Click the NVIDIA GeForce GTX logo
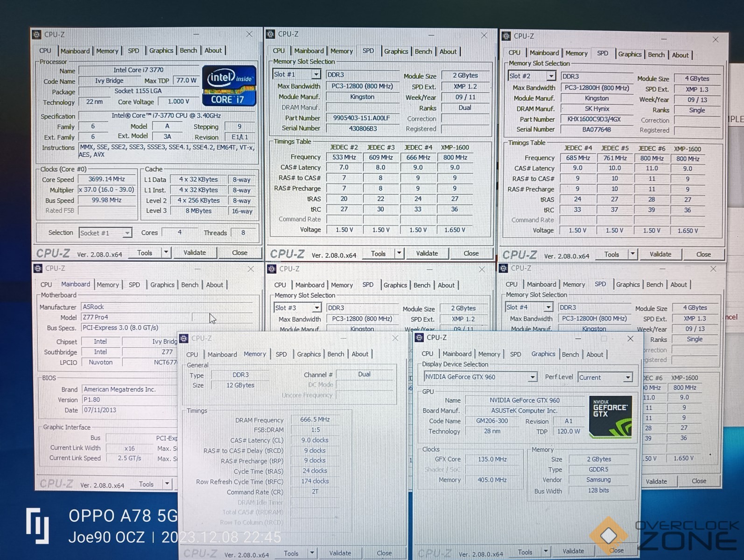 click(611, 417)
